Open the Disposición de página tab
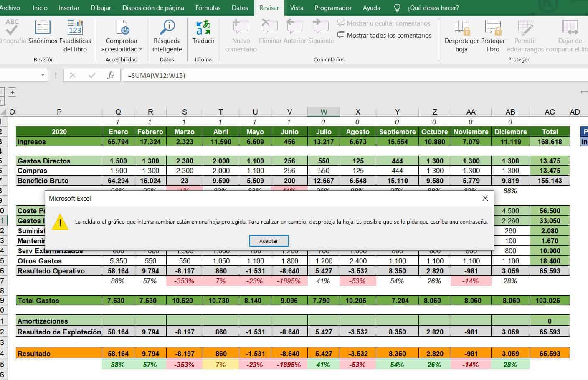 pos(153,8)
